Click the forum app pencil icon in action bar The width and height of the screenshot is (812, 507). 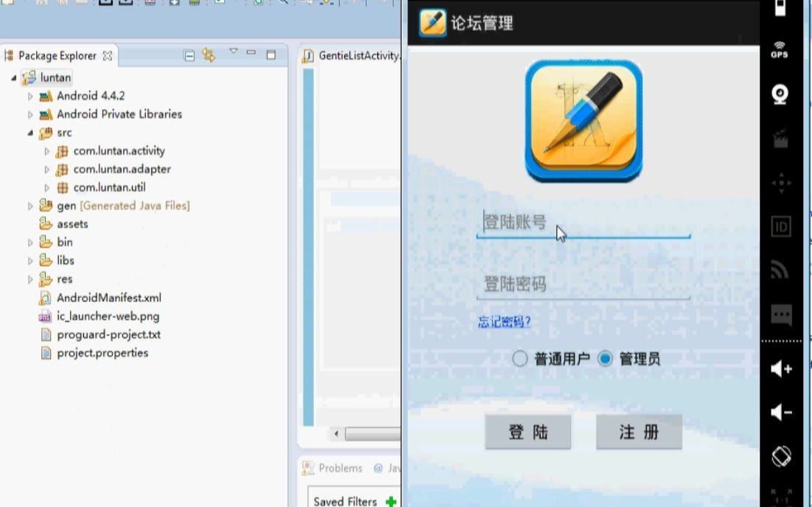(x=433, y=23)
